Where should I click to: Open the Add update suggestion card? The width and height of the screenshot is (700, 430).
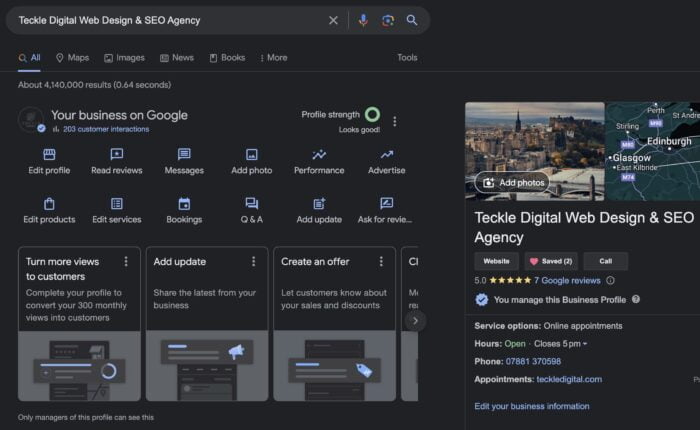click(x=207, y=324)
